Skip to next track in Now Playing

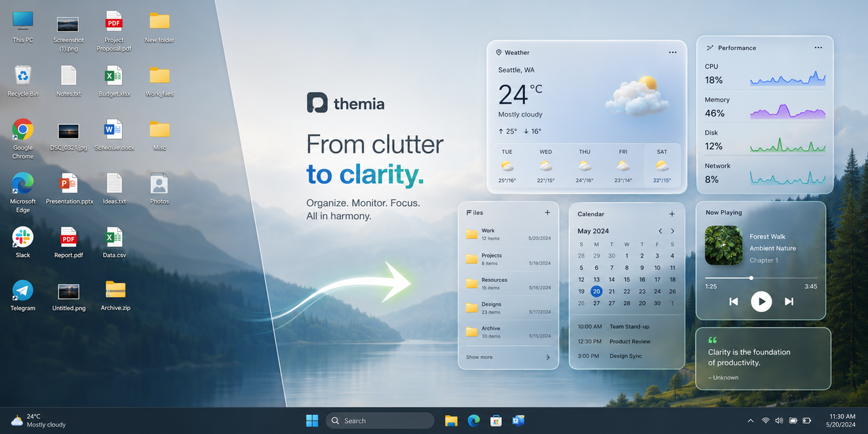click(789, 301)
